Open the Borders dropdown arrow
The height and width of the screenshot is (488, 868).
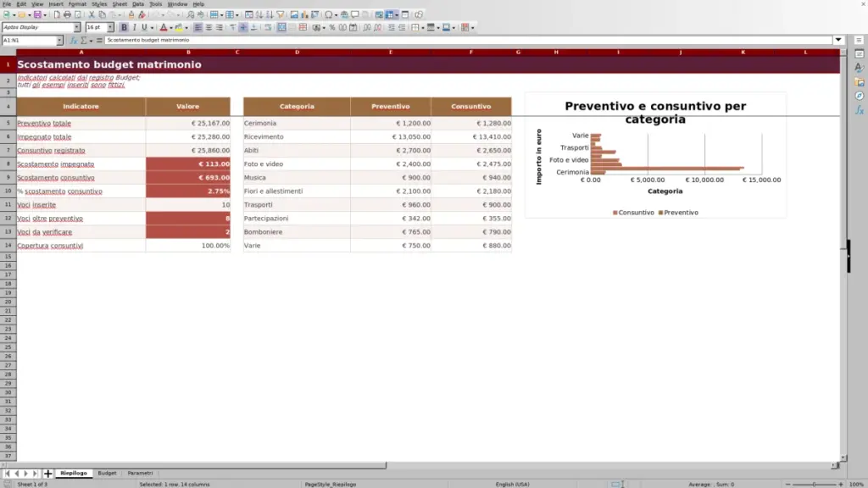click(423, 28)
